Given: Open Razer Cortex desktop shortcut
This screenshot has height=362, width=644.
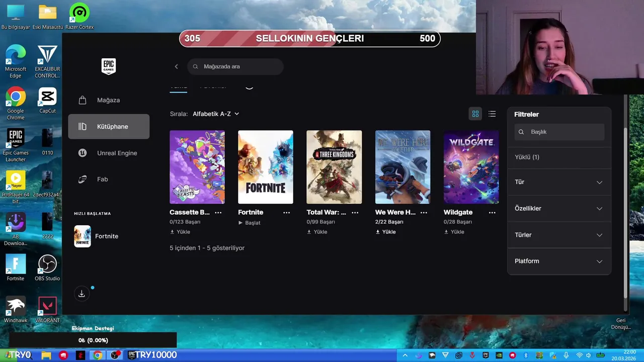Looking at the screenshot, I should pos(79,17).
